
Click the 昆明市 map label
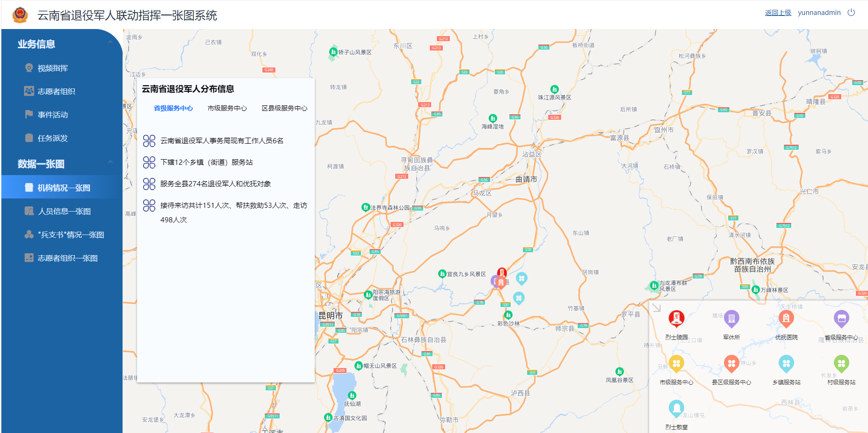(331, 316)
